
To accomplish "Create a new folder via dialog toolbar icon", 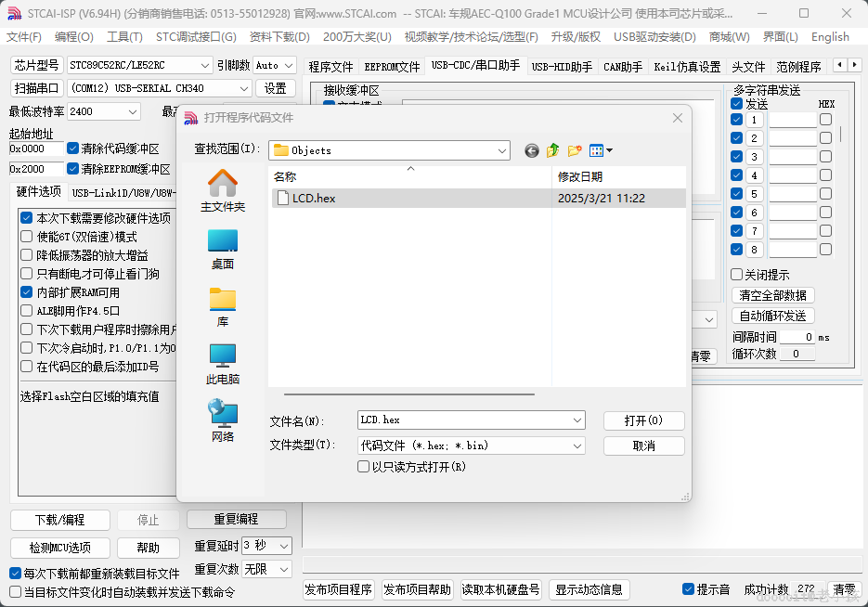I will (x=574, y=149).
